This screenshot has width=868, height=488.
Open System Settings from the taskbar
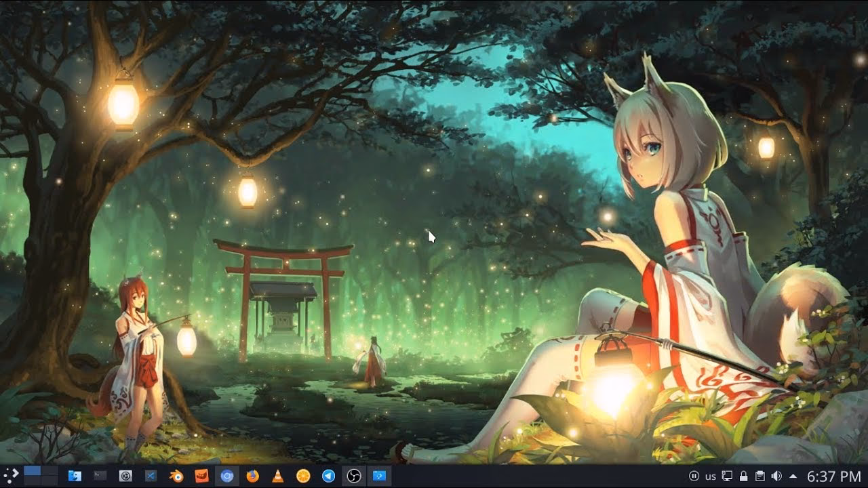[x=125, y=476]
